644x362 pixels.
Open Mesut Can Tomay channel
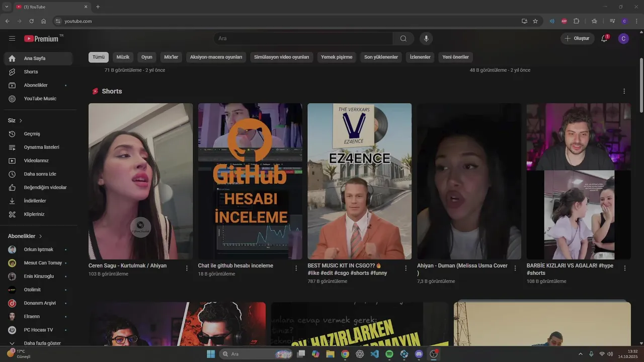pyautogui.click(x=39, y=263)
